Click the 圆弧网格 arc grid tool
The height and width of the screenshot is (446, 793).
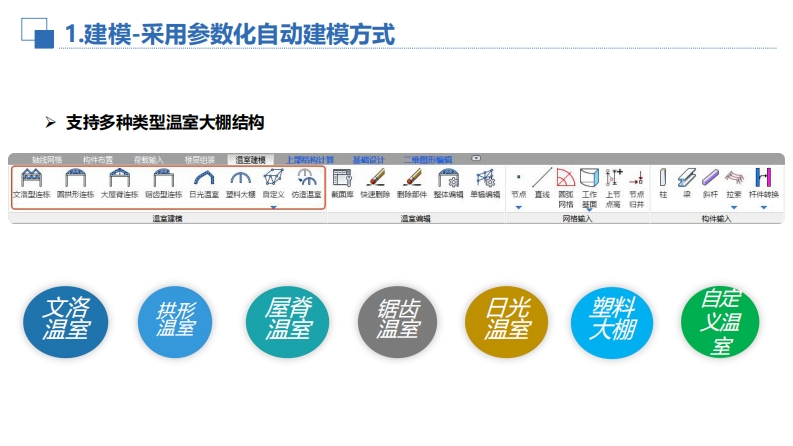point(566,182)
